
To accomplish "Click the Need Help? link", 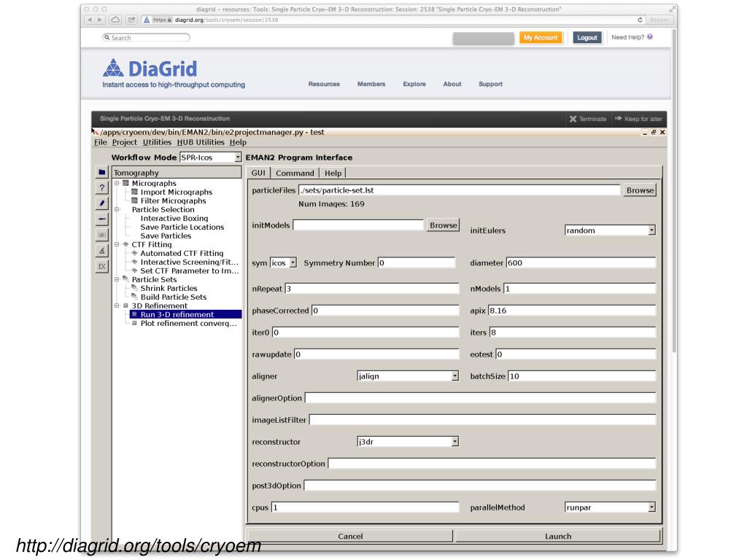I will click(x=627, y=37).
